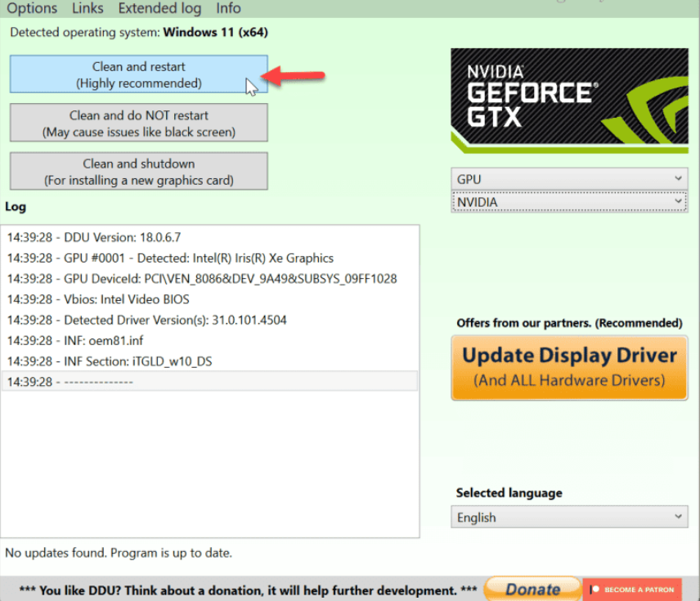This screenshot has width=700, height=601.
Task: Open the Options menu
Action: click(x=32, y=8)
